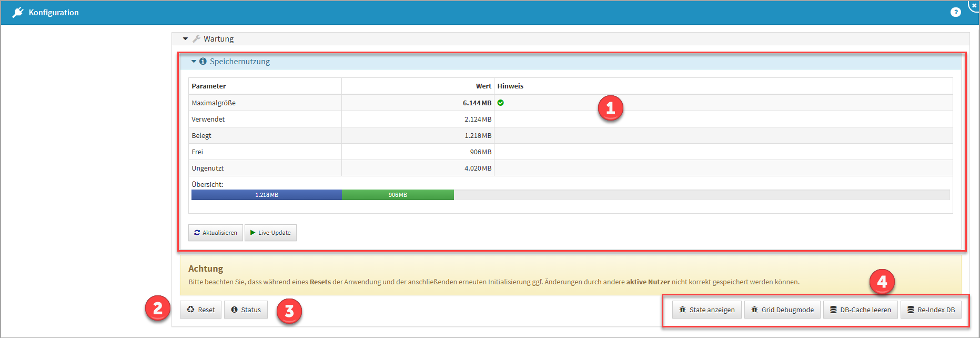Image resolution: width=980 pixels, height=338 pixels.
Task: Click the Reset button
Action: [x=201, y=310]
